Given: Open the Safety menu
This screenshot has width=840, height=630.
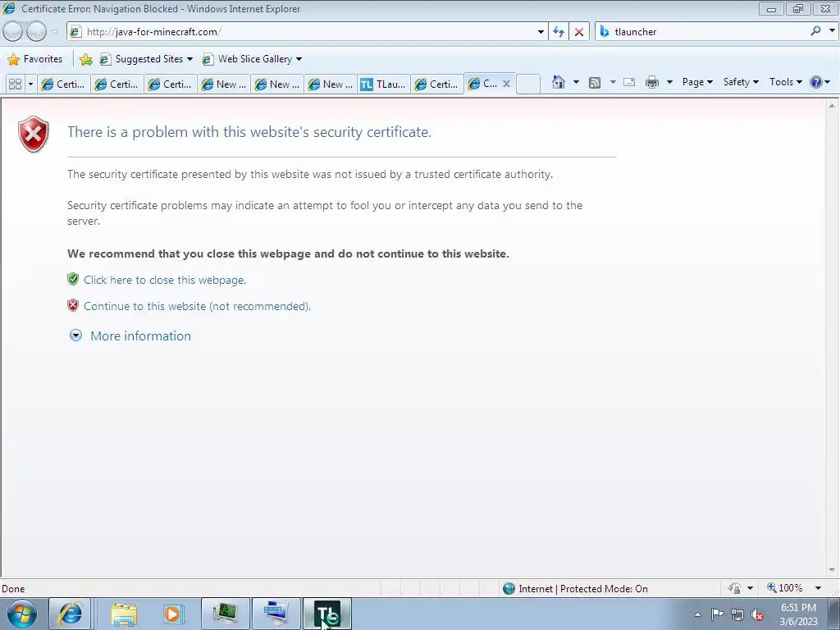Looking at the screenshot, I should coord(741,82).
